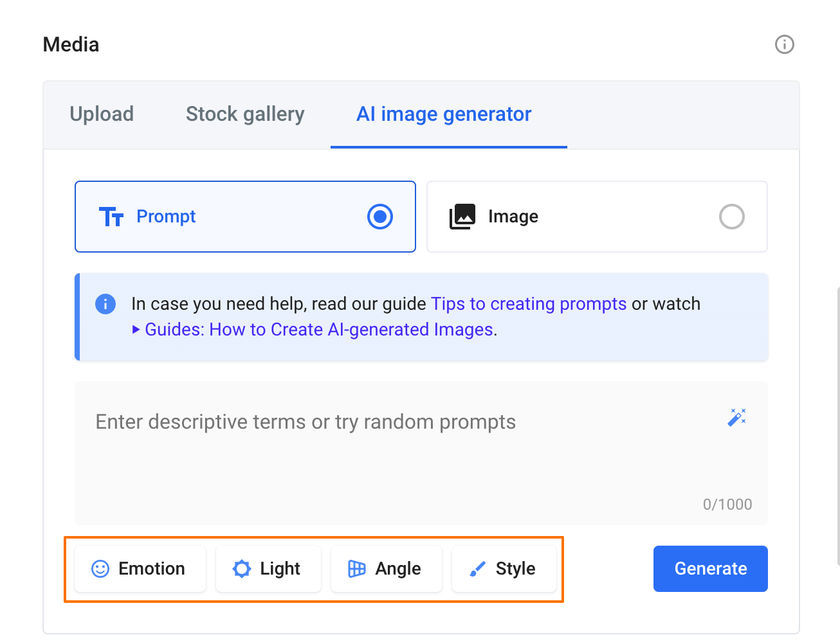Viewport: 840px width, 644px height.
Task: Click the Media info icon
Action: (784, 44)
